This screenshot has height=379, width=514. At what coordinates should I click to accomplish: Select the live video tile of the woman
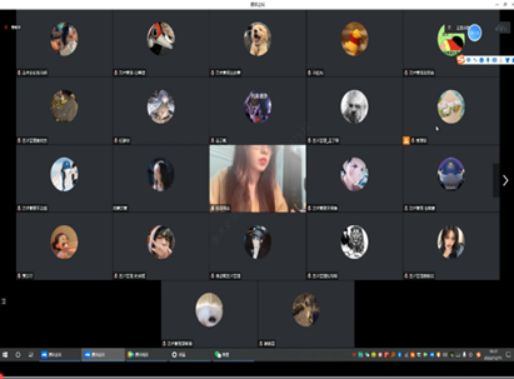(257, 178)
